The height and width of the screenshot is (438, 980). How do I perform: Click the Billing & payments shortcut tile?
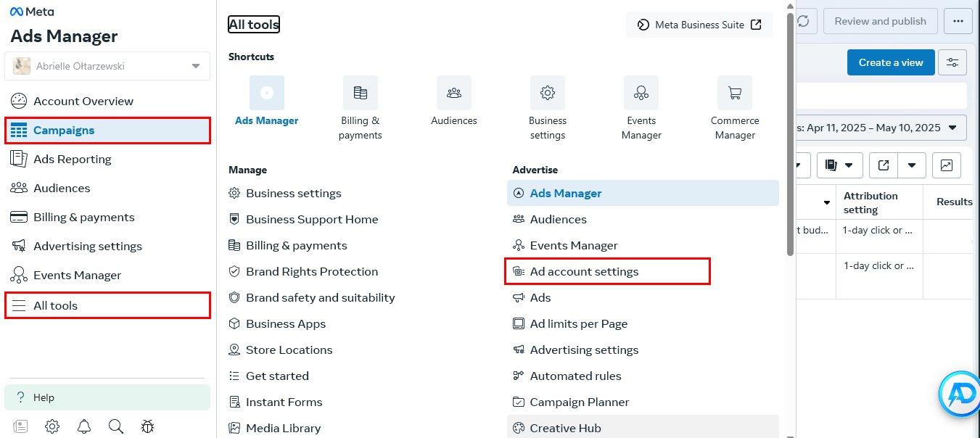[x=361, y=109]
